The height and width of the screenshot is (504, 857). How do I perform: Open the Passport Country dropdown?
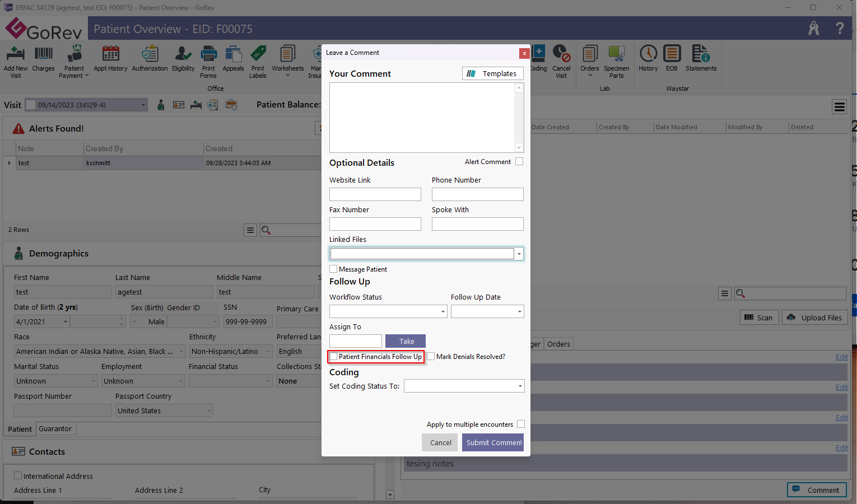pyautogui.click(x=209, y=411)
